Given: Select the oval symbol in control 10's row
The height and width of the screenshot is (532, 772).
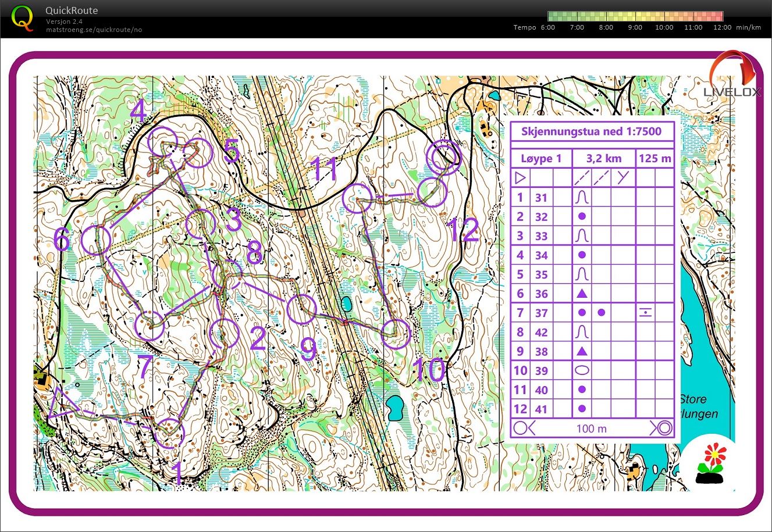Looking at the screenshot, I should click(x=582, y=370).
